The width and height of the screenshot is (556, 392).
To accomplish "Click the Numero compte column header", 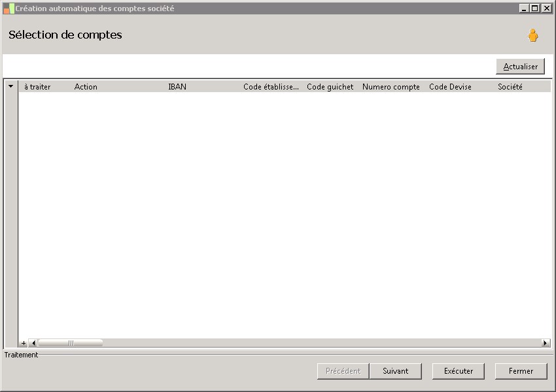I will pyautogui.click(x=391, y=87).
